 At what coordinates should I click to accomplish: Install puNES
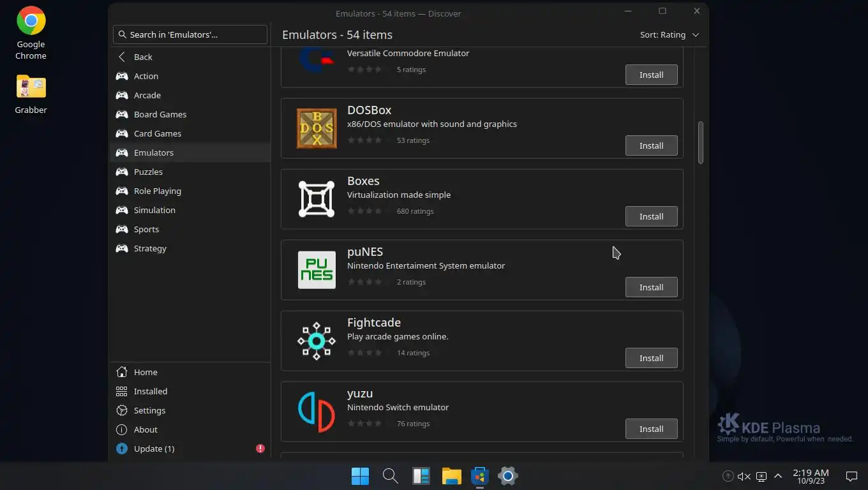click(x=651, y=287)
